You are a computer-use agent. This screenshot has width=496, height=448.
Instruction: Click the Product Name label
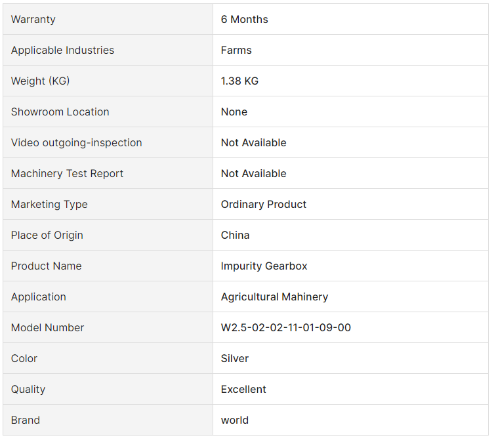point(47,266)
